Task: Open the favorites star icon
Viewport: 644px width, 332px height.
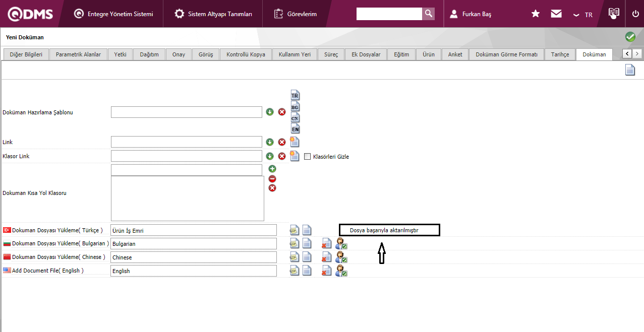Action: (536, 14)
